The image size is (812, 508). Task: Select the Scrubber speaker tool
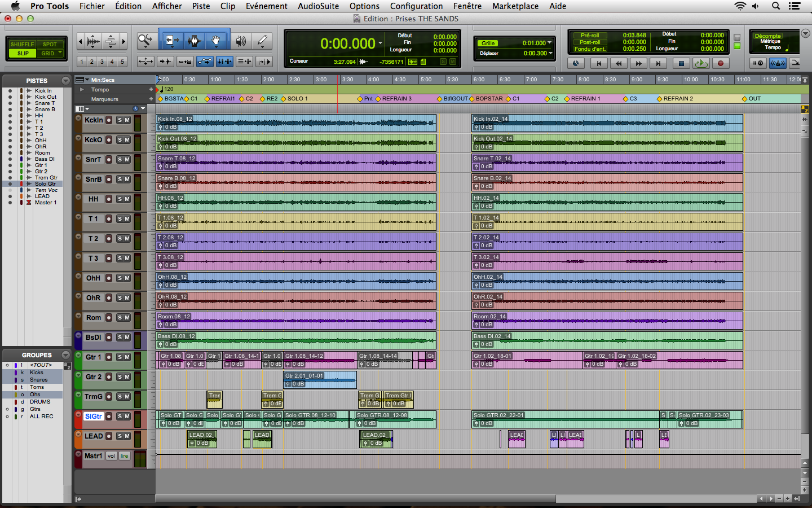click(x=241, y=41)
